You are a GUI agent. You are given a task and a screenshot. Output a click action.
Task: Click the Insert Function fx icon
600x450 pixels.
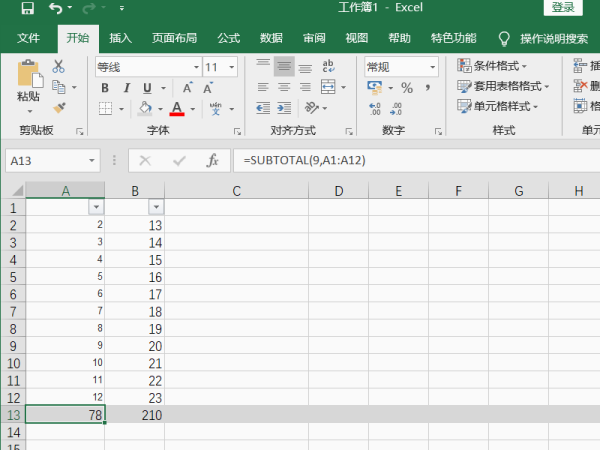[211, 160]
